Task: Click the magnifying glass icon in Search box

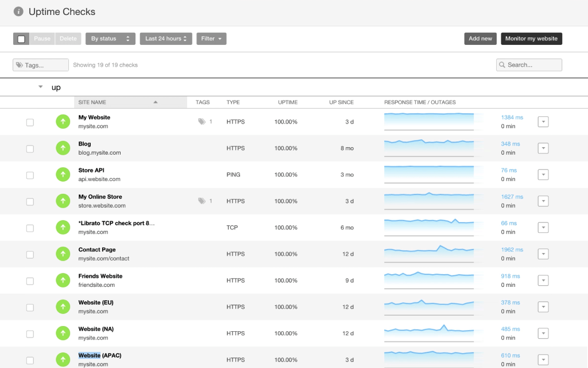Action: (502, 64)
